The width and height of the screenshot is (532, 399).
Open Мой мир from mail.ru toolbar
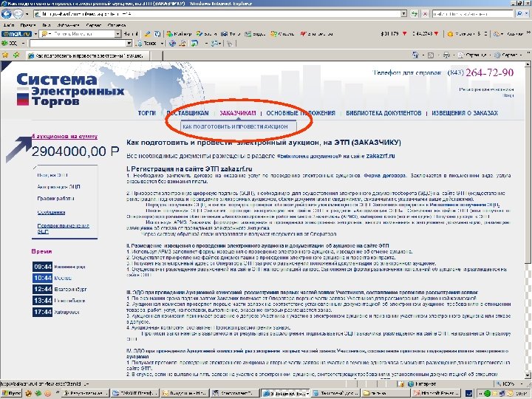coord(179,34)
